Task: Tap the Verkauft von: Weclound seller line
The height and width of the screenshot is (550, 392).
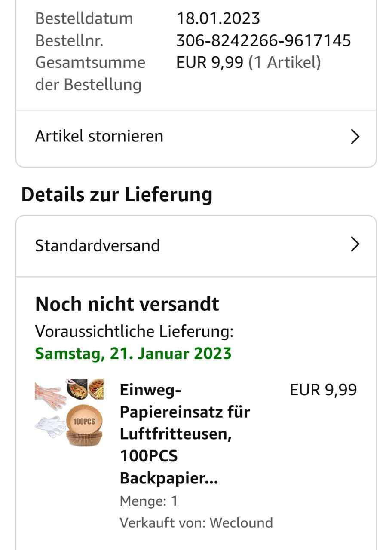Action: (x=196, y=523)
